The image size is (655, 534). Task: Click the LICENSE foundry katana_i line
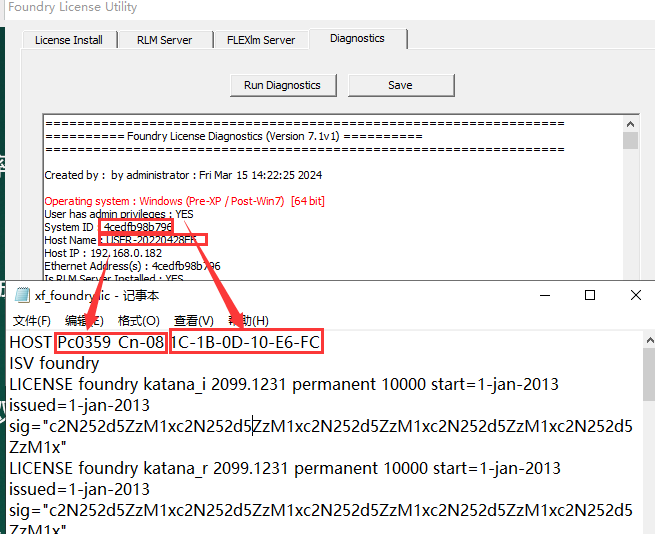pyautogui.click(x=284, y=384)
